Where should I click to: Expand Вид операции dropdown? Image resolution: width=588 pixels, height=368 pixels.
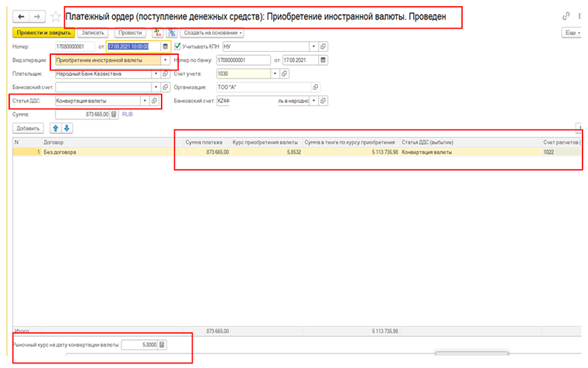[165, 60]
